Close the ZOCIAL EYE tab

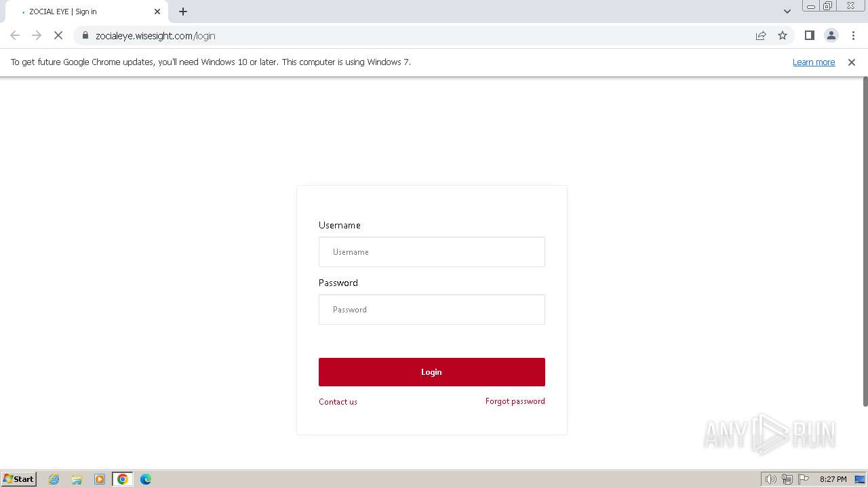click(157, 12)
